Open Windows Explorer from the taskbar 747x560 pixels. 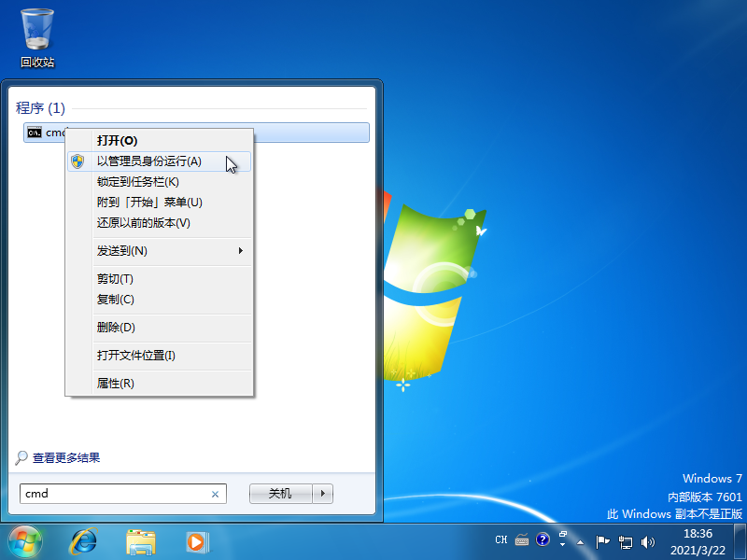coord(140,541)
